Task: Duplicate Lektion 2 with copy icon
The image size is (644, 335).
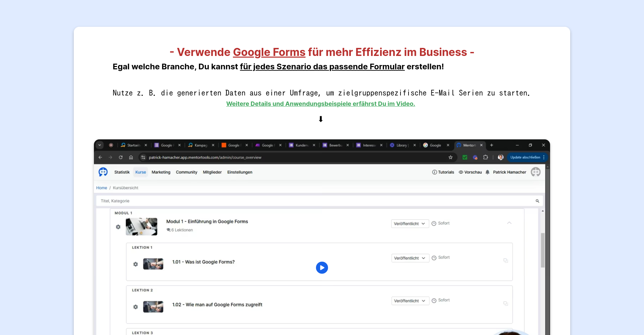Action: pos(506,303)
